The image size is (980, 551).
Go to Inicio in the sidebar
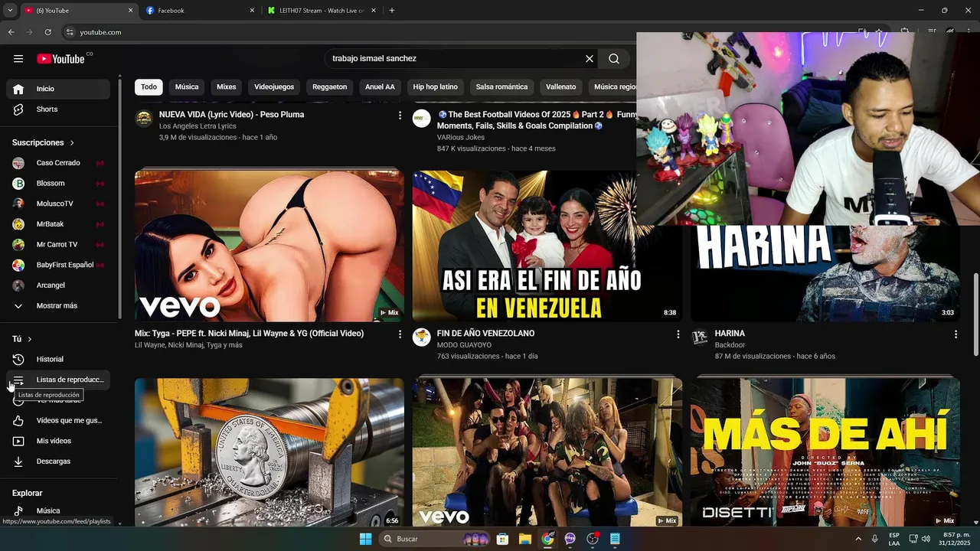(58, 89)
